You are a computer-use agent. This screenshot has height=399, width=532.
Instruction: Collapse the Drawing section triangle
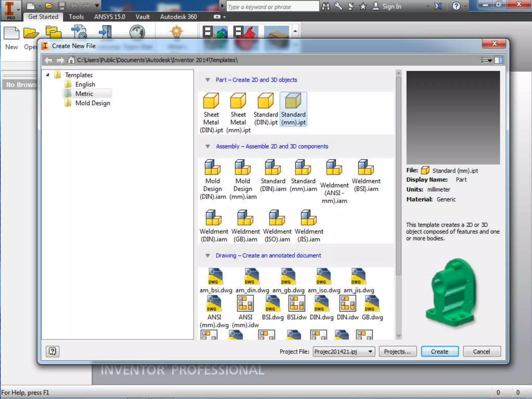(x=208, y=256)
